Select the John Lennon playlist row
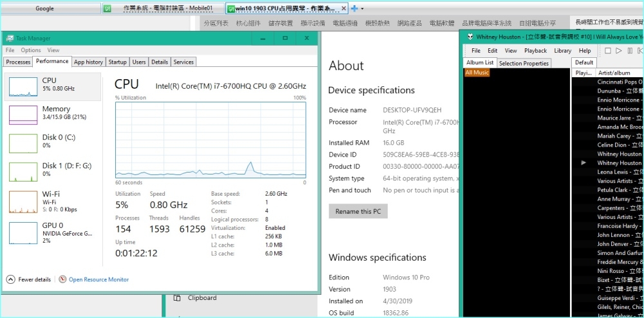 tap(608, 235)
